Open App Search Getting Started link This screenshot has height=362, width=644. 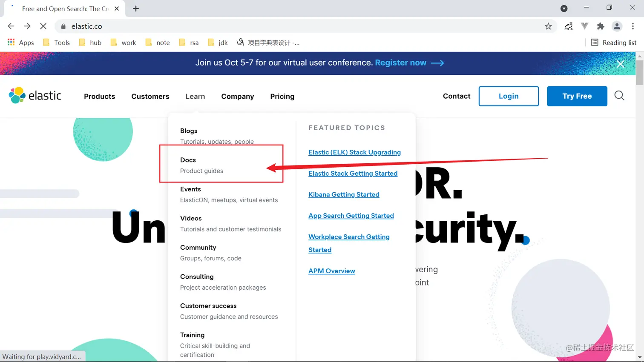(351, 216)
